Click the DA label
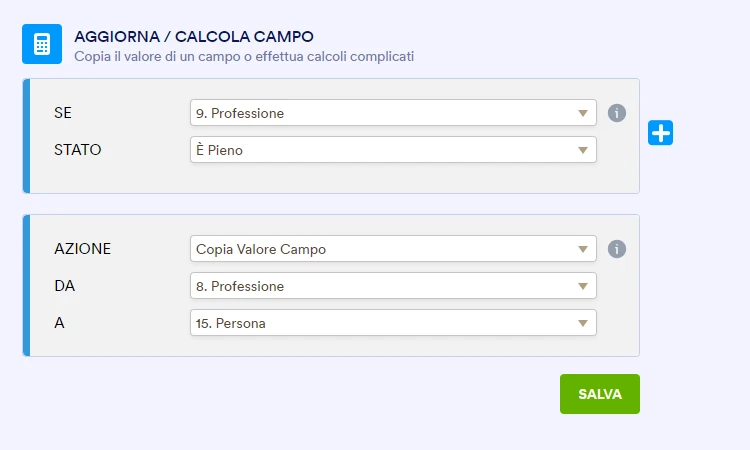Screen dimensions: 750x450 point(65,286)
